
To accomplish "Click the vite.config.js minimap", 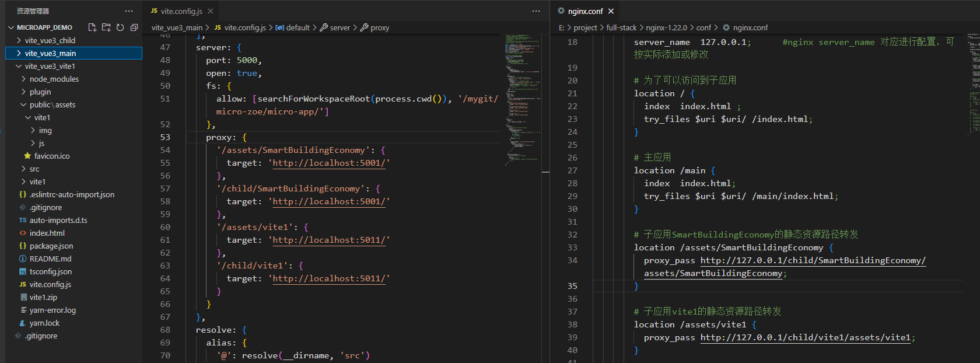I will coord(522,99).
